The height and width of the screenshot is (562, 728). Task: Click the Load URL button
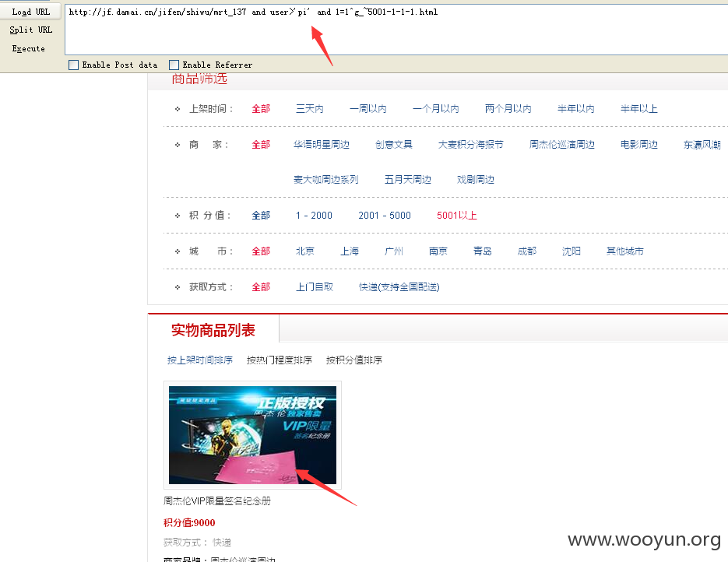pyautogui.click(x=30, y=12)
